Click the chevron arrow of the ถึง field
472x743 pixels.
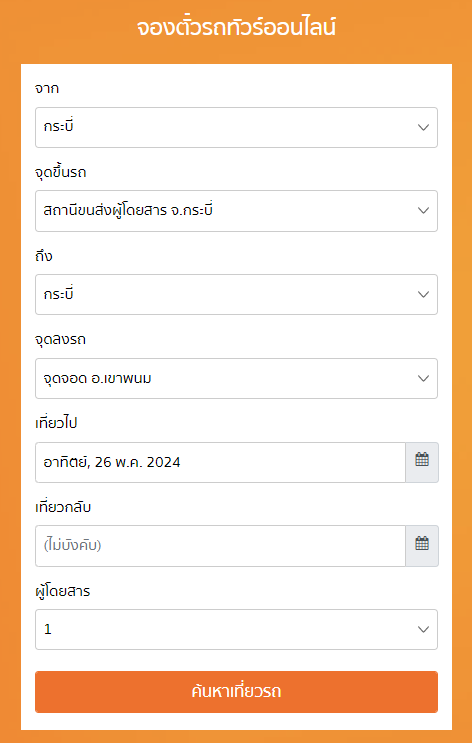[x=423, y=294]
